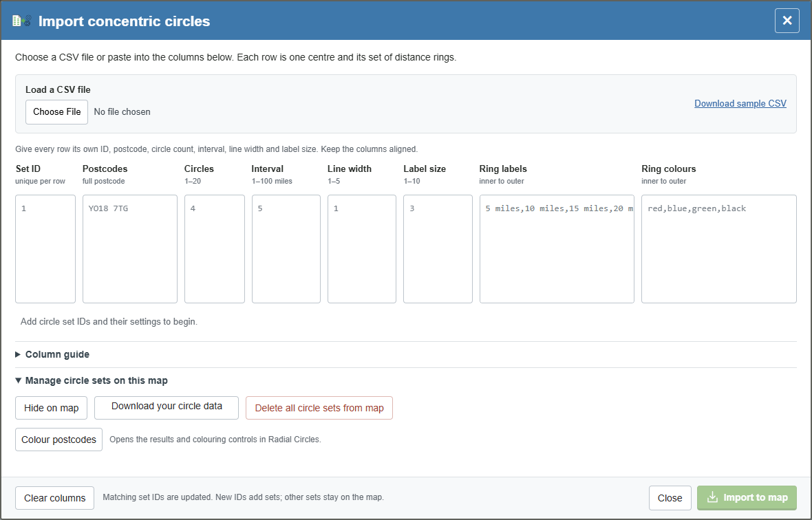Click the 'Matching set IDs are updated' note
Screen dimensions: 812x520
pos(243,497)
